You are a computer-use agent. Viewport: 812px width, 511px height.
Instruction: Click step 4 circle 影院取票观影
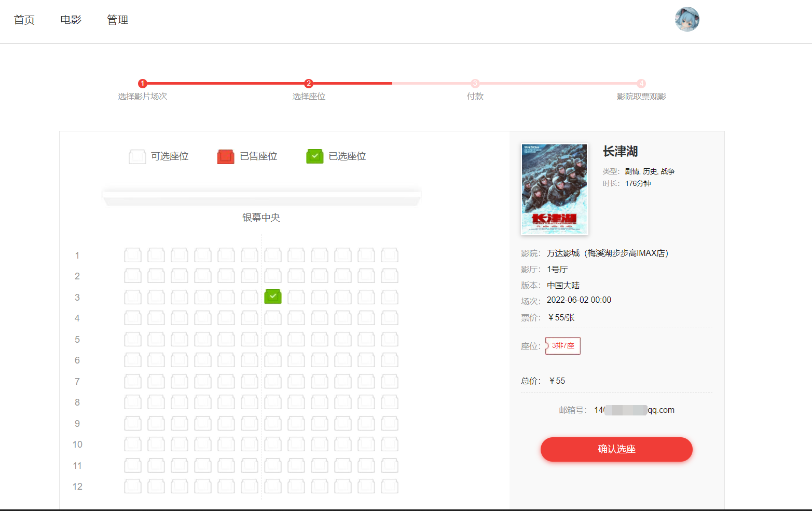641,83
